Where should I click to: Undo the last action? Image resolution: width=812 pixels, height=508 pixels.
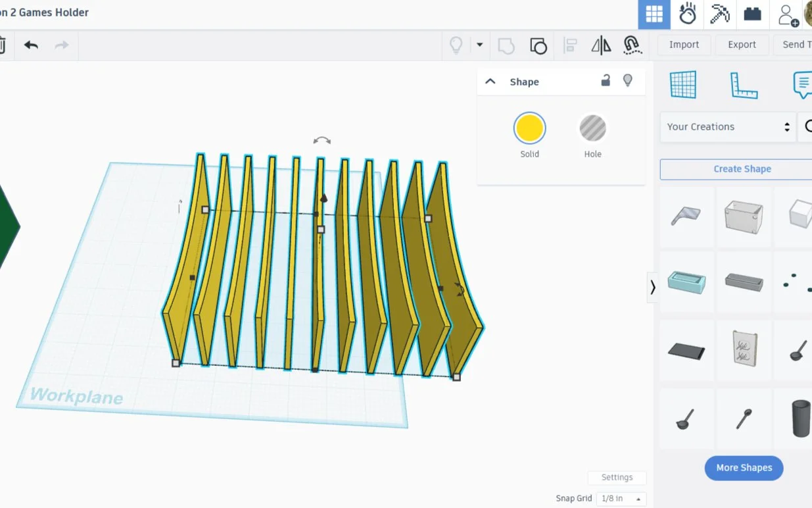click(x=31, y=45)
